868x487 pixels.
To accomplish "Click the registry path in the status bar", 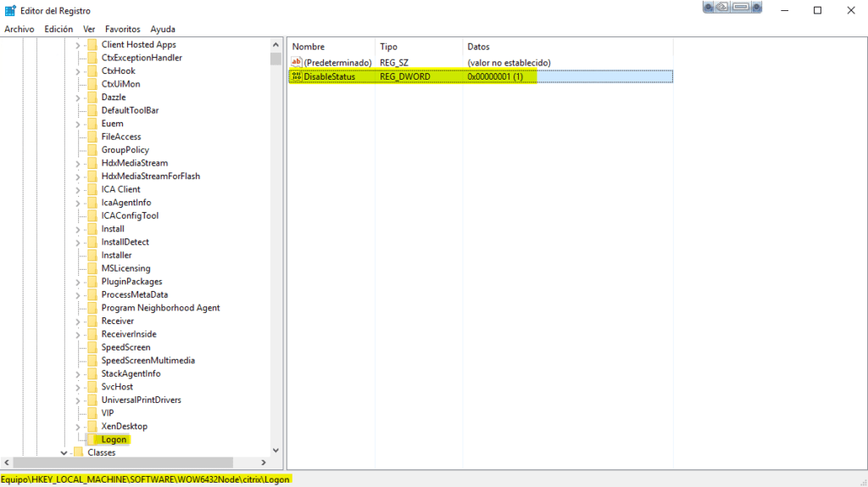I will pos(145,479).
